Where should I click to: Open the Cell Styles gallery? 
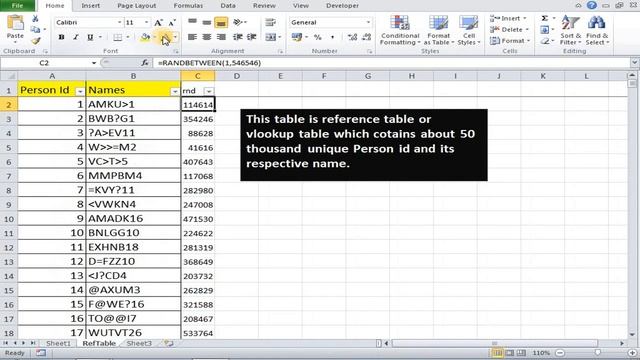coord(469,30)
